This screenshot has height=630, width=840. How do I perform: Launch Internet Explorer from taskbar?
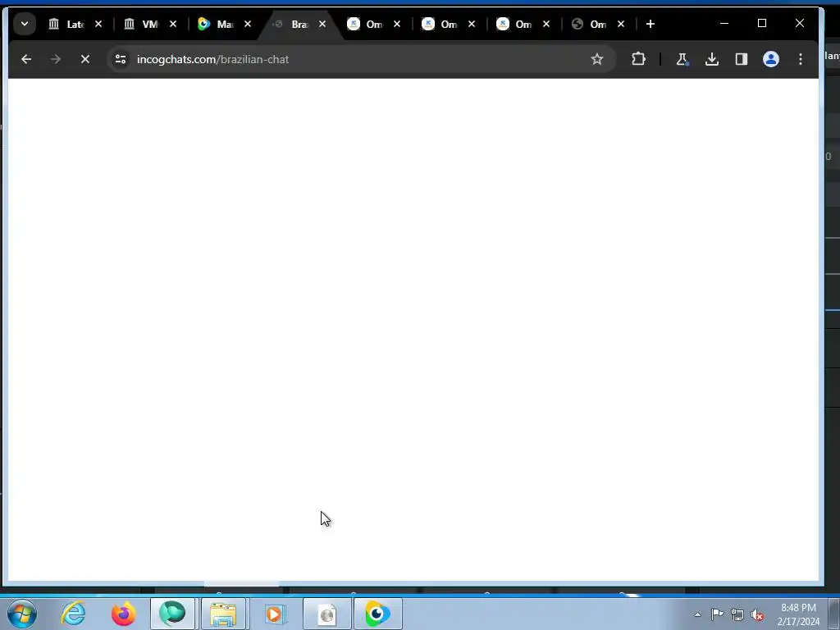73,614
